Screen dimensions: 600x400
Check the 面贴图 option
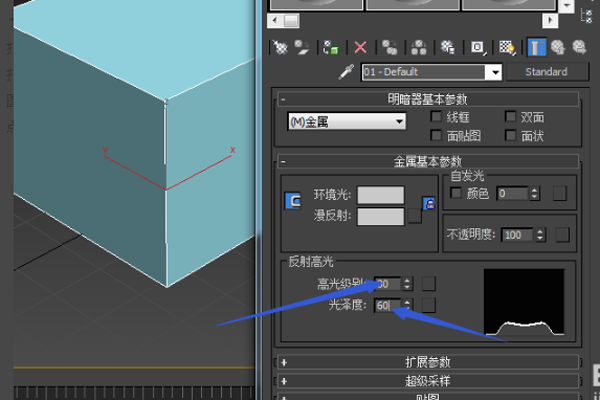click(436, 134)
